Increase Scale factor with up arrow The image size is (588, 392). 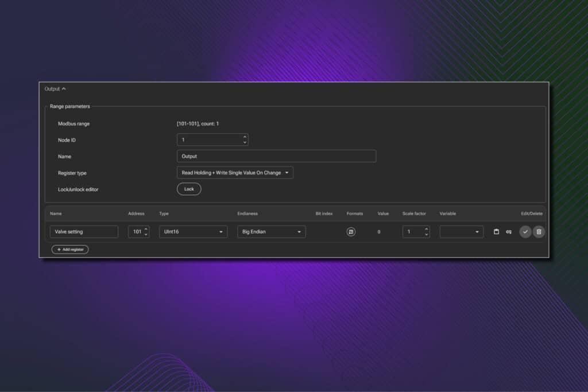(x=426, y=229)
